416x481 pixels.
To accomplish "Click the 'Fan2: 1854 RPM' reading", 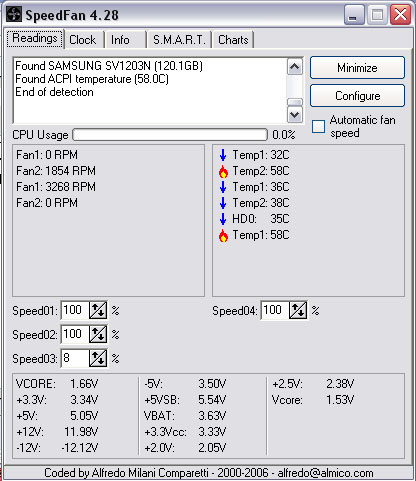I will 56,171.
